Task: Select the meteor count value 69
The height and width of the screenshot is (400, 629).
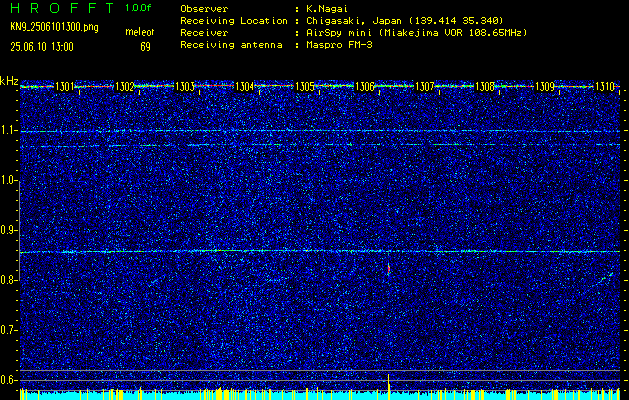Action: pos(145,47)
